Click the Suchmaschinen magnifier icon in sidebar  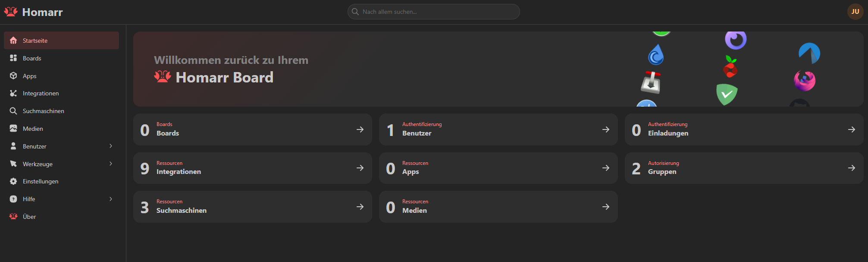point(13,111)
